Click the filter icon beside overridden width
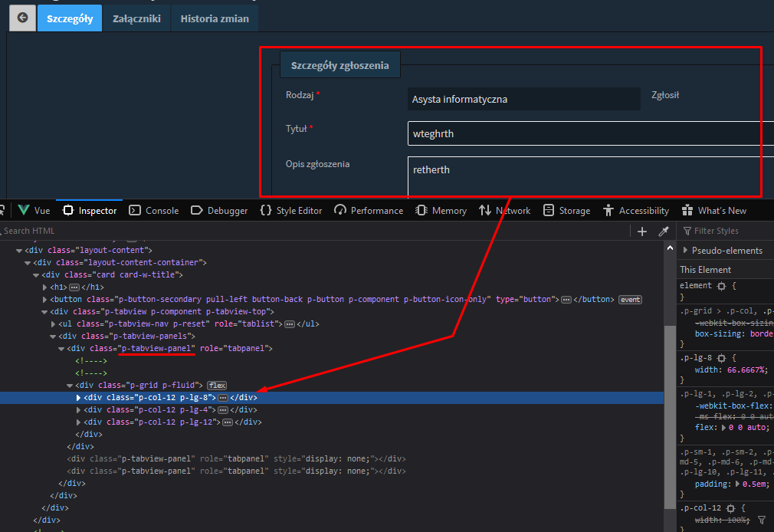 pos(762,521)
